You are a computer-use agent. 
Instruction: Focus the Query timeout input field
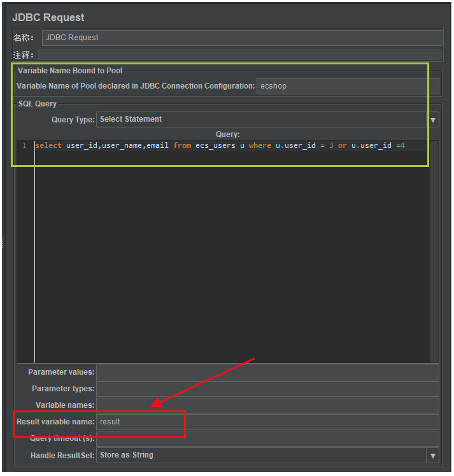(267, 438)
